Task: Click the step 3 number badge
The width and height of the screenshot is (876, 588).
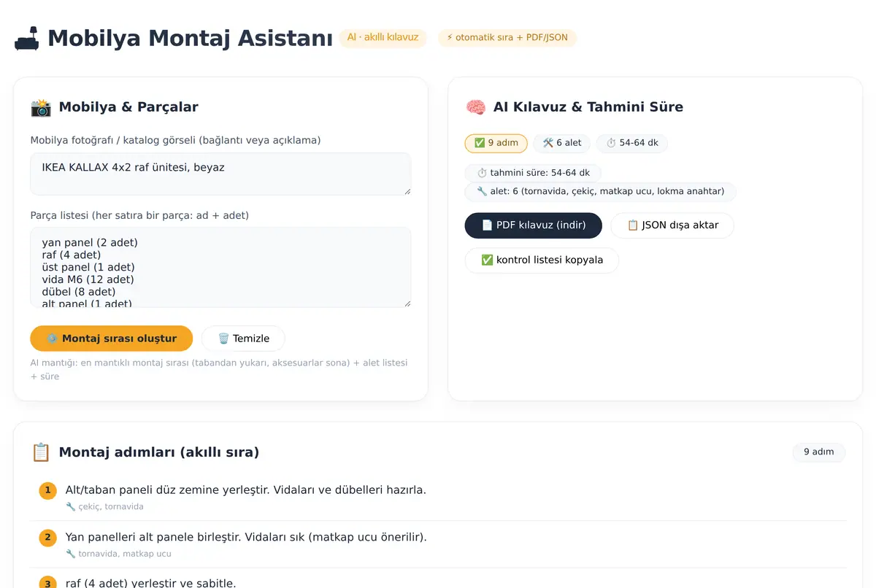Action: pos(47,582)
